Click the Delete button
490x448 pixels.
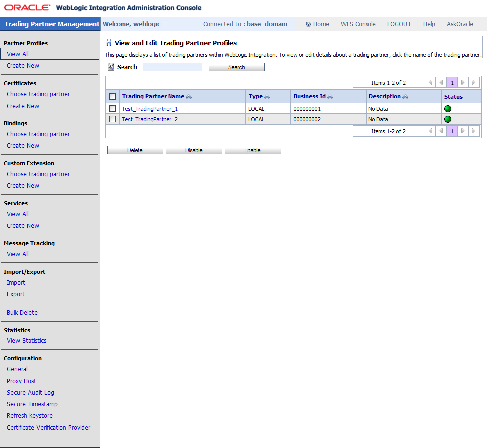[x=134, y=150]
